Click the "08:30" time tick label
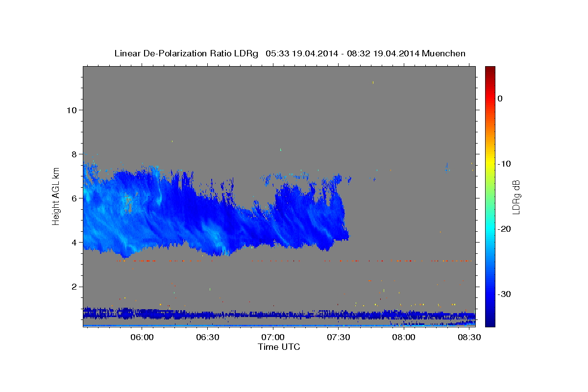Viewport: 588px width, 392px height. tap(469, 338)
